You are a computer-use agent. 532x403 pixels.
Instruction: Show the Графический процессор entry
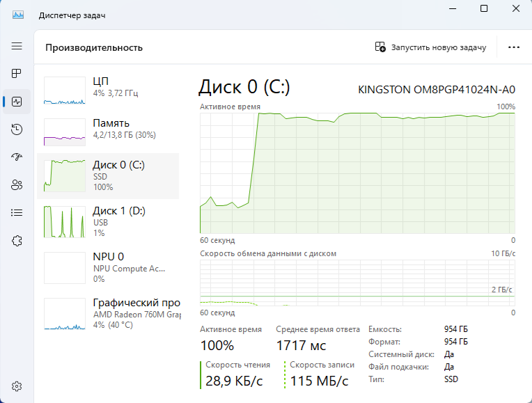108,313
